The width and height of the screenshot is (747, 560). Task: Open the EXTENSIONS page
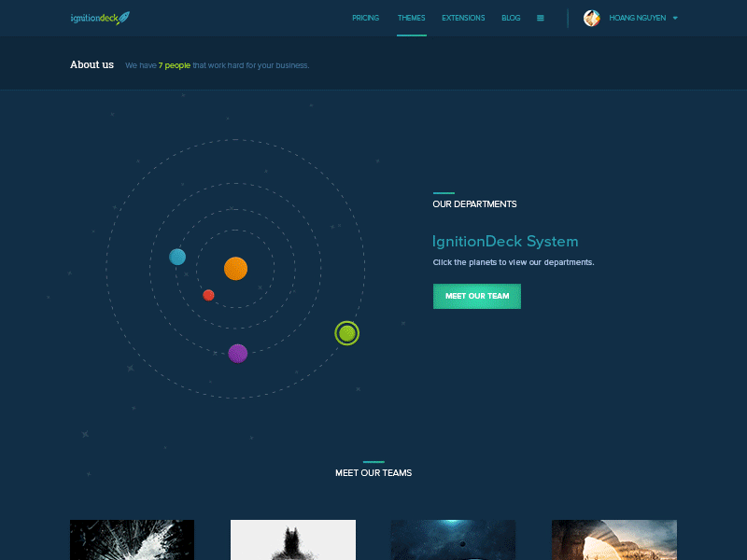coord(463,17)
